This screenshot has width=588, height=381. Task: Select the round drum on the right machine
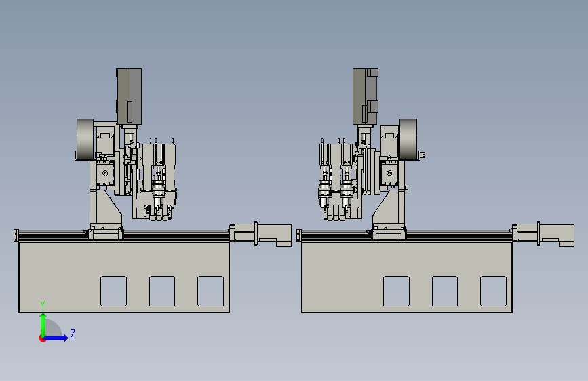point(408,140)
